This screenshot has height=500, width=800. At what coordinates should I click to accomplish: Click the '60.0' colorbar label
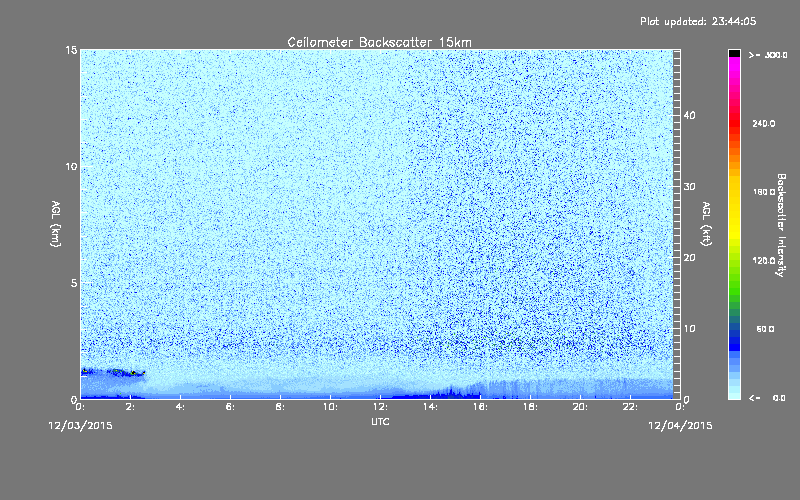click(765, 329)
